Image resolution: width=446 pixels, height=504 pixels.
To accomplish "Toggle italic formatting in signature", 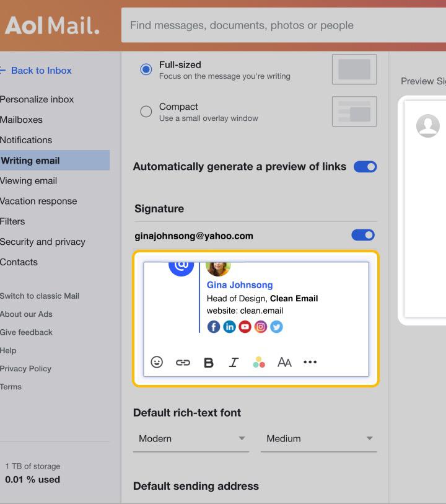I will point(234,363).
